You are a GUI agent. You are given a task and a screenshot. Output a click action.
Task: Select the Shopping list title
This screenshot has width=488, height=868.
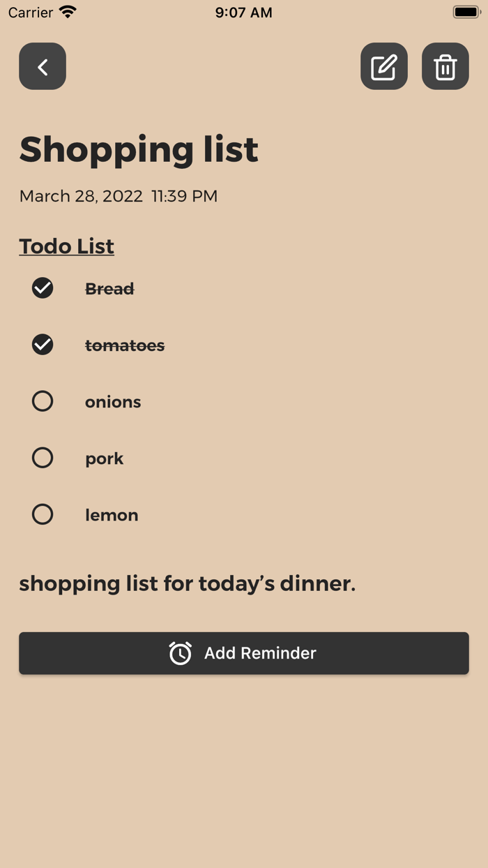point(139,149)
